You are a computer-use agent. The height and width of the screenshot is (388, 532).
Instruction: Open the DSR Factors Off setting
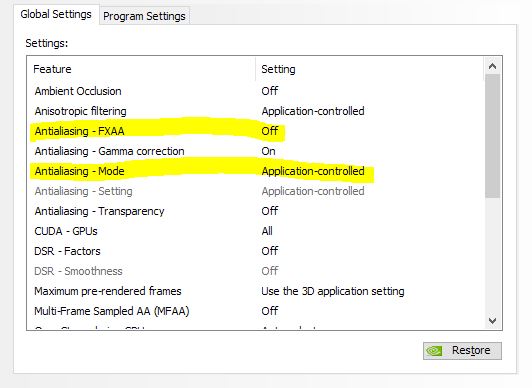[x=270, y=251]
